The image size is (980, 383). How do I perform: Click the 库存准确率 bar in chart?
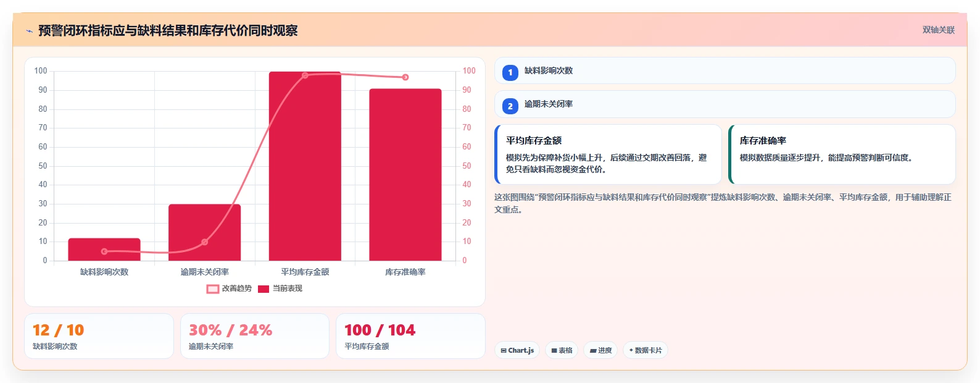(x=405, y=175)
